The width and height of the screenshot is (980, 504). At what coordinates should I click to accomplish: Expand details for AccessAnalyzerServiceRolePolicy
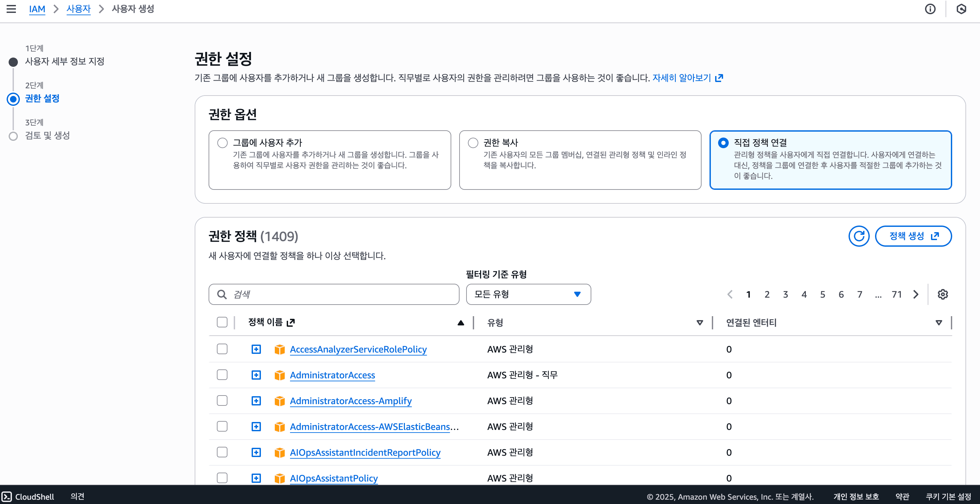[x=256, y=349]
